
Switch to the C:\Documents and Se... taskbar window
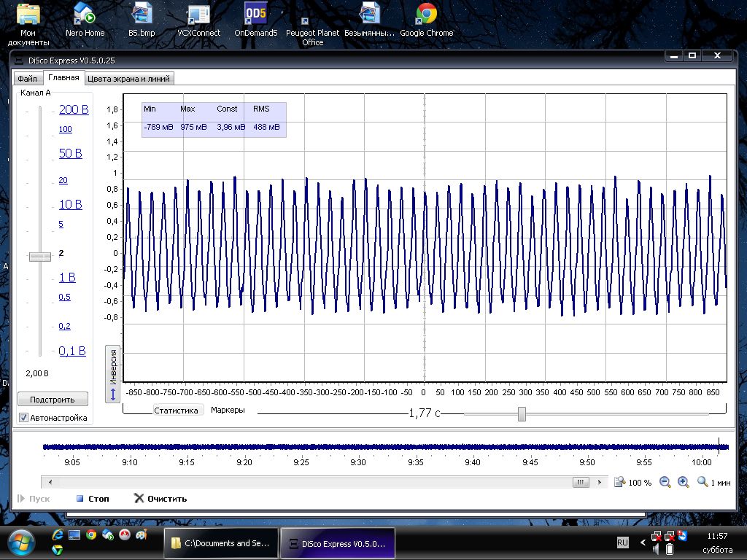coord(221,542)
